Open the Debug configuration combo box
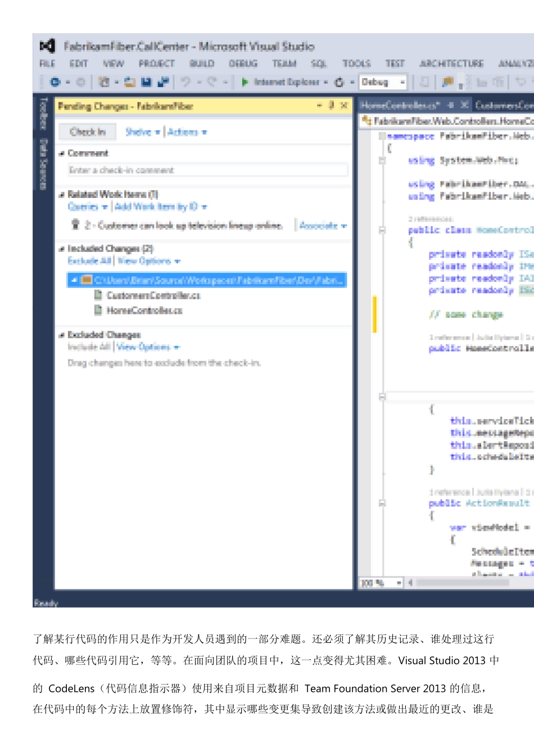This screenshot has height=756, width=534. [x=383, y=82]
